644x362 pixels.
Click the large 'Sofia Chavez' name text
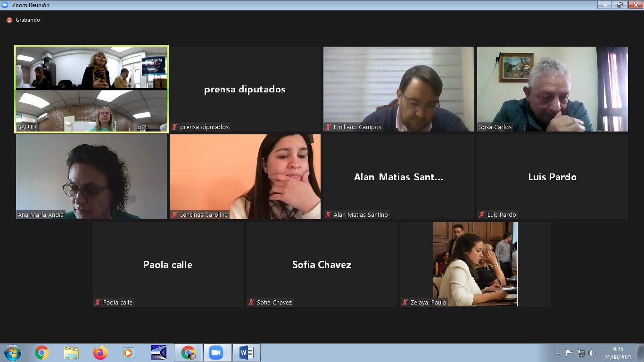point(322,265)
